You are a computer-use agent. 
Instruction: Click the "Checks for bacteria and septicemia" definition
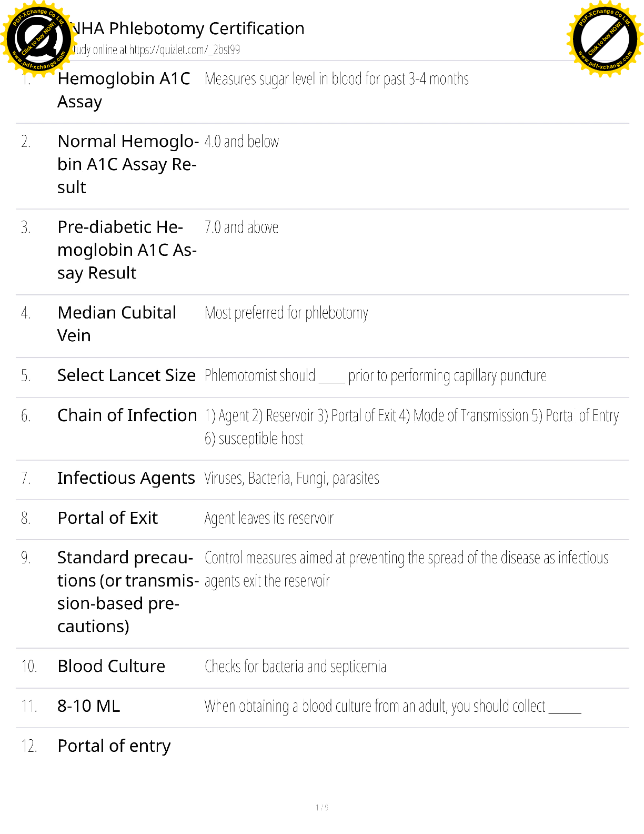pos(295,667)
